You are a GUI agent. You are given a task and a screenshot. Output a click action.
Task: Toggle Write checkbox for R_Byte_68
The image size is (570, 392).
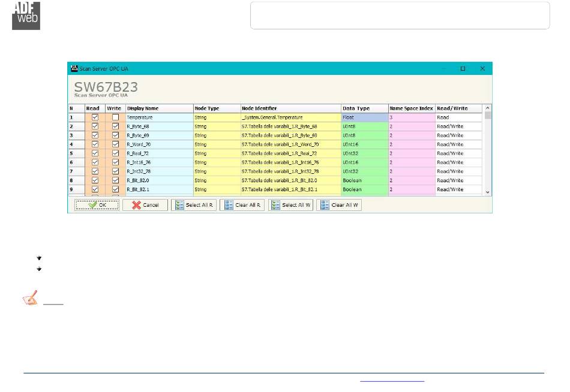coord(115,126)
